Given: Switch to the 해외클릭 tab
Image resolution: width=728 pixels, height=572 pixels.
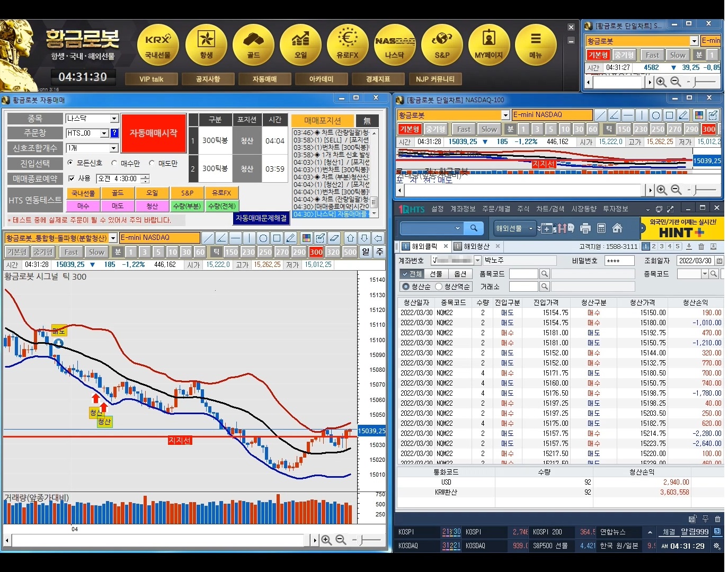Looking at the screenshot, I should [x=425, y=246].
